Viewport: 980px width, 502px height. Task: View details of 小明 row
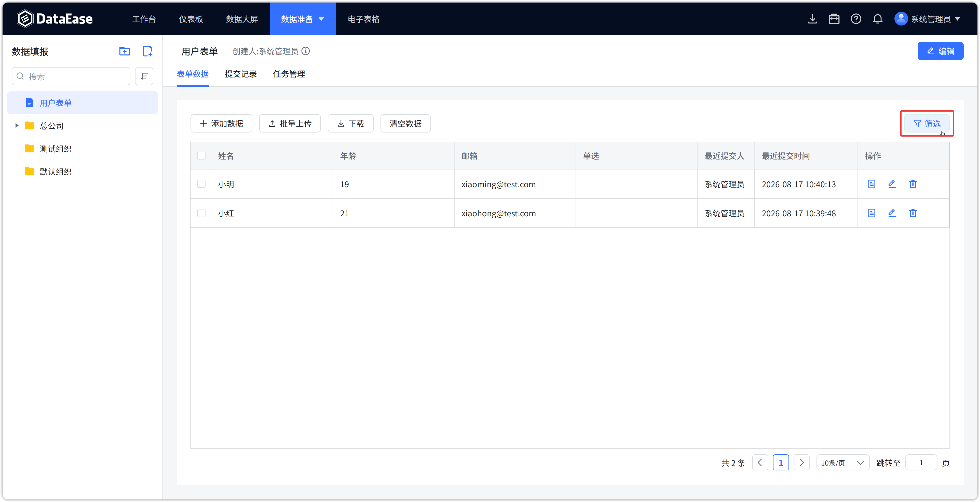(872, 184)
